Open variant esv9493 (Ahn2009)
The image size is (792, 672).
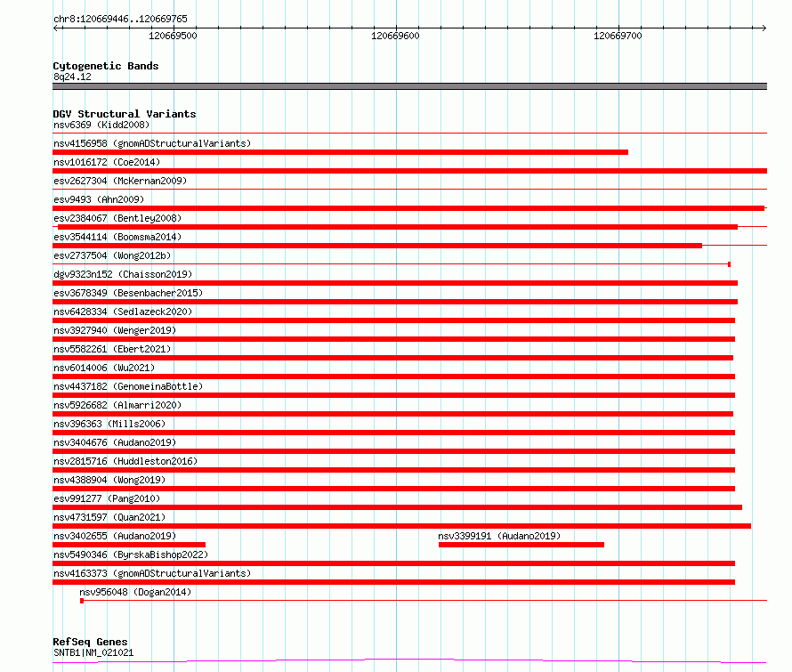99,199
